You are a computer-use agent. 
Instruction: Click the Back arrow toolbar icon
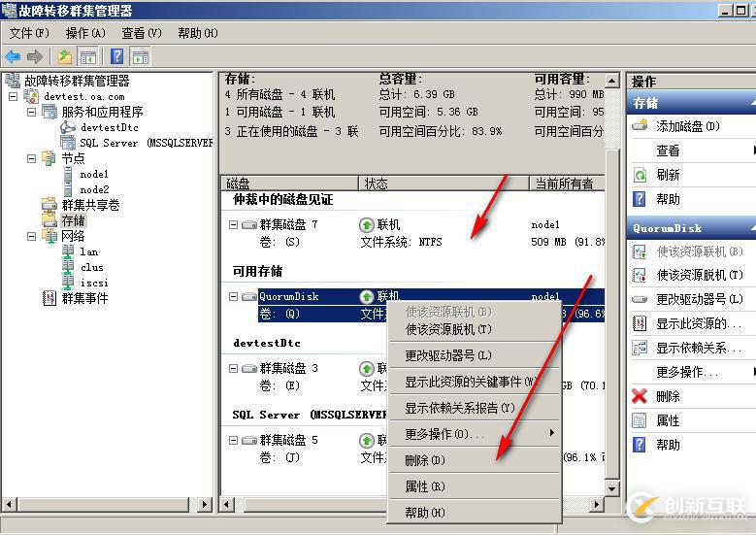click(x=13, y=57)
